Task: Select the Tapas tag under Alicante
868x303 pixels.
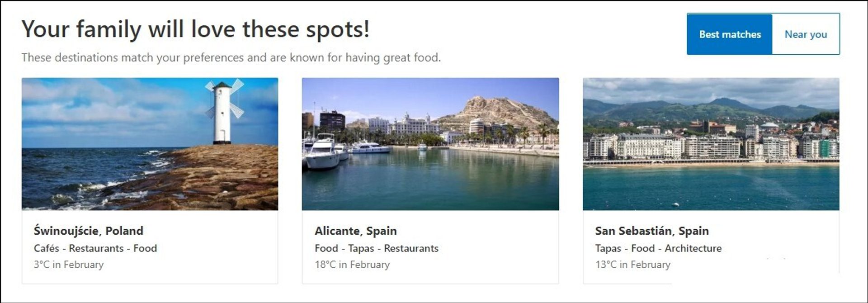Action: (361, 248)
